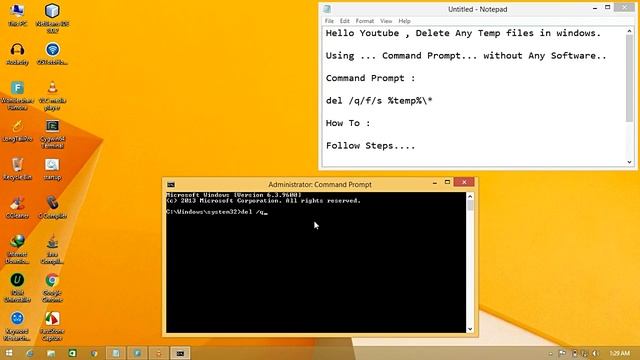Click the VLC taskbar button
Viewport: 640px width, 360px height.
click(x=159, y=353)
